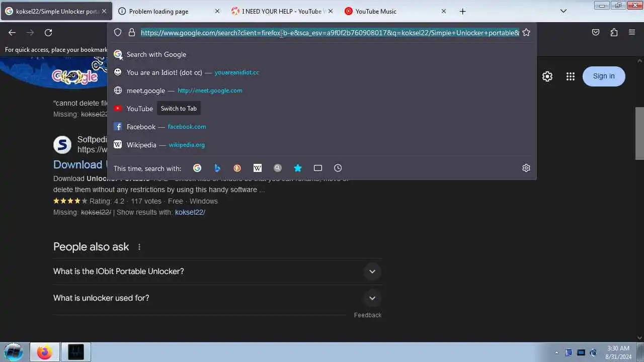Open the network icon in system tray
Viewport: 644px width, 362px height.
coord(581,352)
